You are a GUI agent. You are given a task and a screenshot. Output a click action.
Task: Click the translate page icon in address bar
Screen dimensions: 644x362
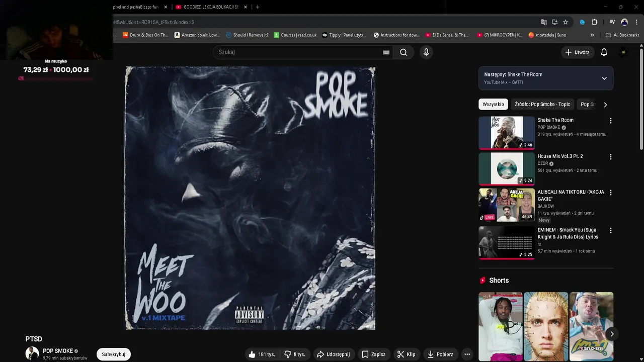coord(544,22)
